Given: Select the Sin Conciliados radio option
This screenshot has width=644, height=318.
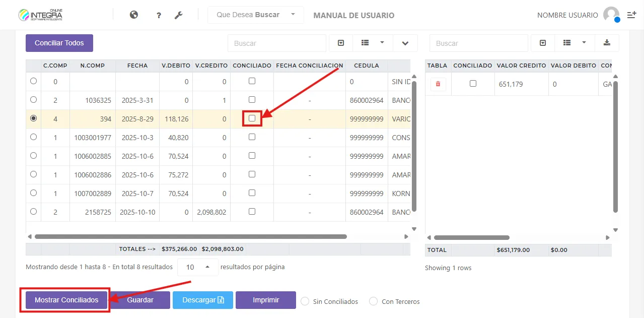Looking at the screenshot, I should (305, 301).
